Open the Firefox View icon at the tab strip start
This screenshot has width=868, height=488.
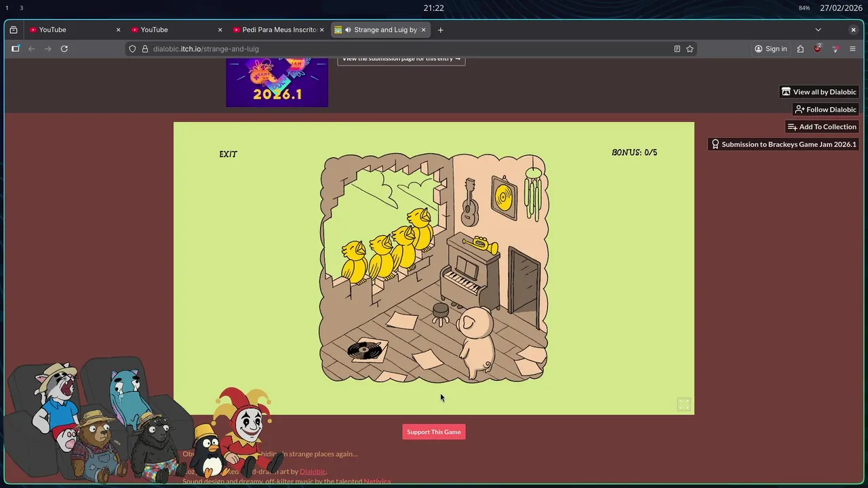click(14, 30)
